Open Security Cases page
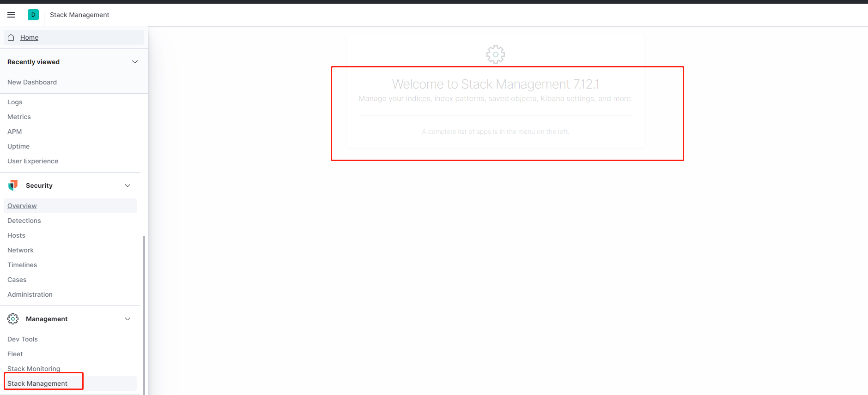Image resolution: width=868 pixels, height=395 pixels. 17,280
